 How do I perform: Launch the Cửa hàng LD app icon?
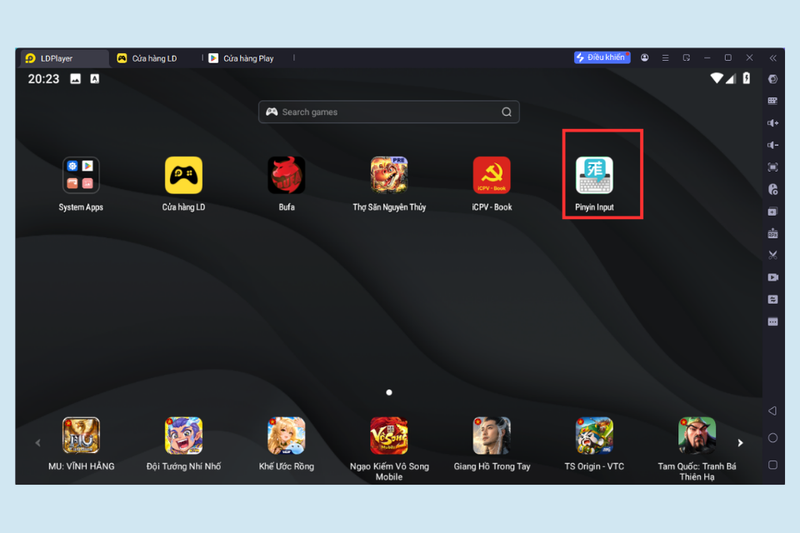pyautogui.click(x=184, y=175)
